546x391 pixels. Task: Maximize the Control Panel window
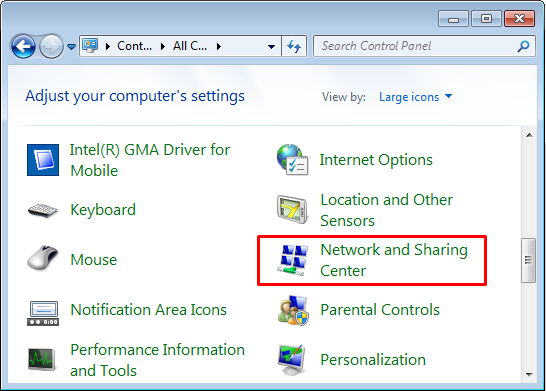coord(486,18)
